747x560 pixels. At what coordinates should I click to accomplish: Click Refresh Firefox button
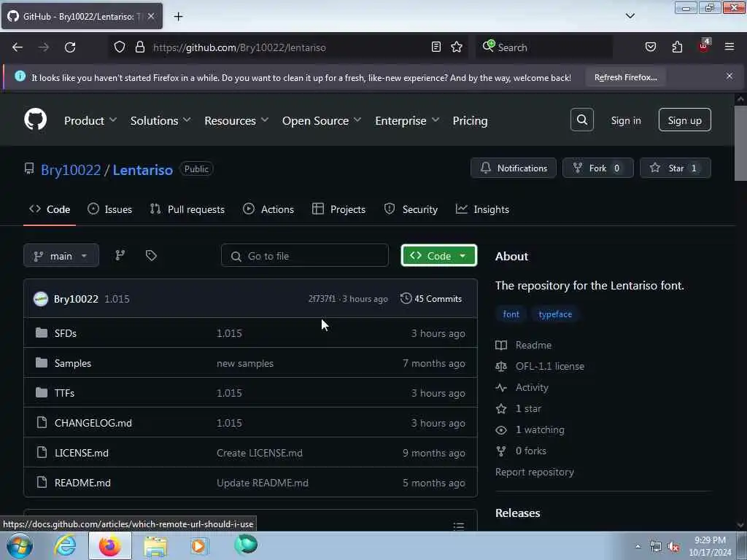pos(625,77)
